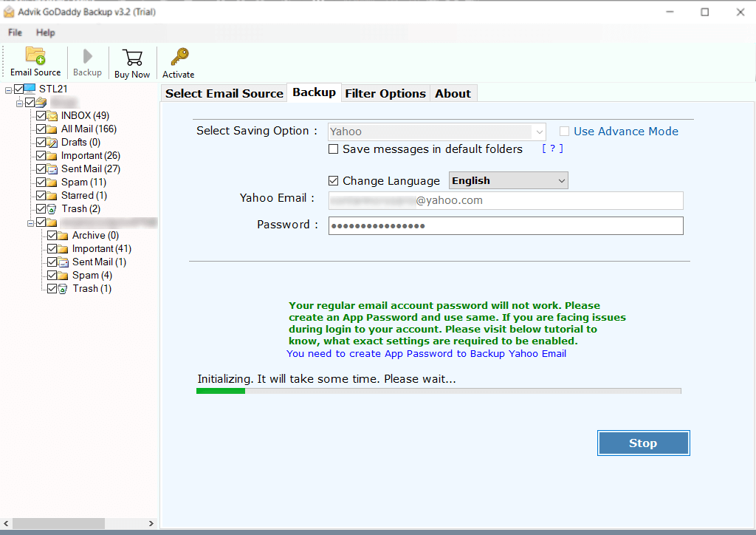
Task: Click the second blurred account's folder icon
Action: (52, 222)
